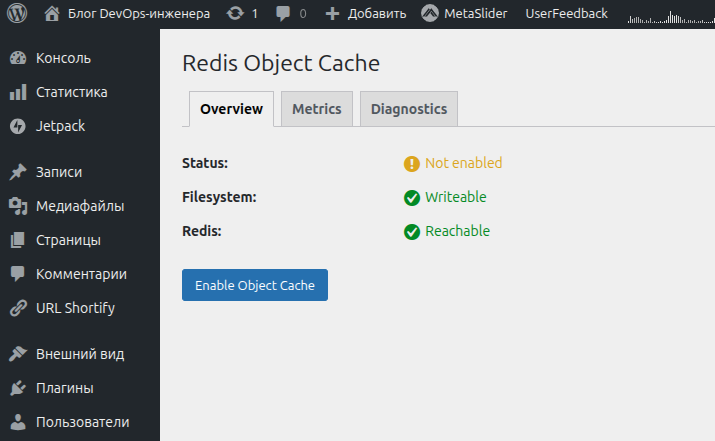Image resolution: width=715 pixels, height=441 pixels.
Task: Click the Пользователи person icon
Action: tap(18, 422)
